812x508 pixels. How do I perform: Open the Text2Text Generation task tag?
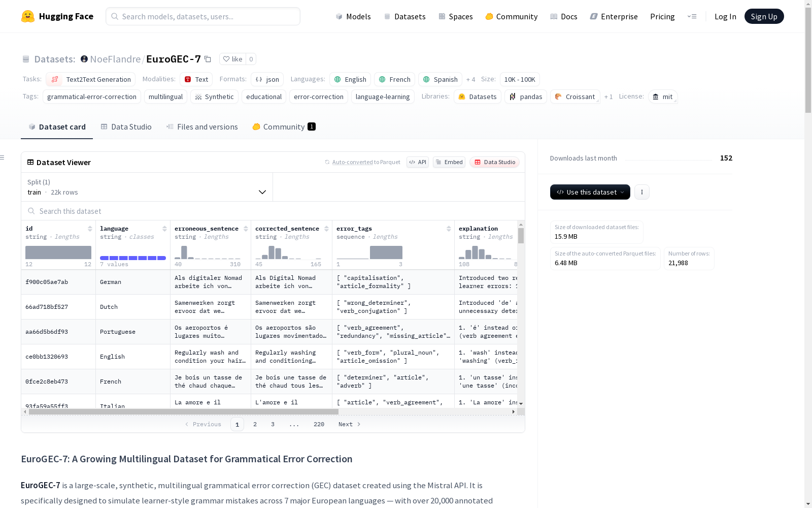tap(91, 79)
